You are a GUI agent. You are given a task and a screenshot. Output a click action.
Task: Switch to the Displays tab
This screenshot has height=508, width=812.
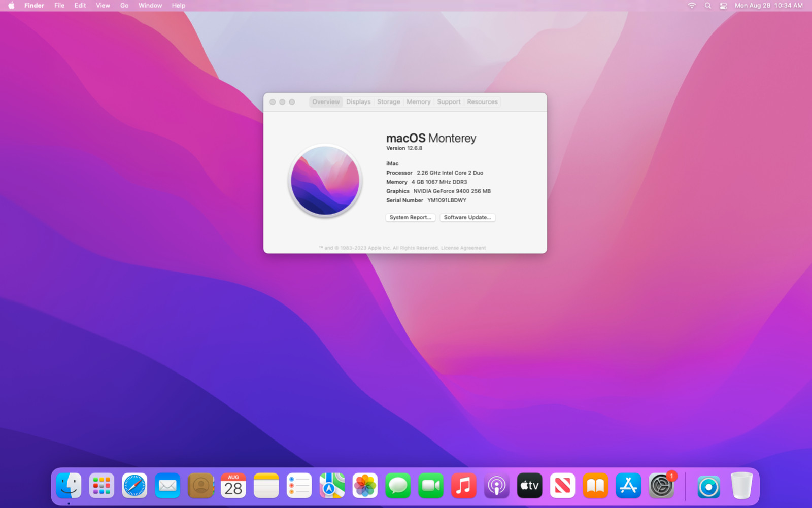358,102
